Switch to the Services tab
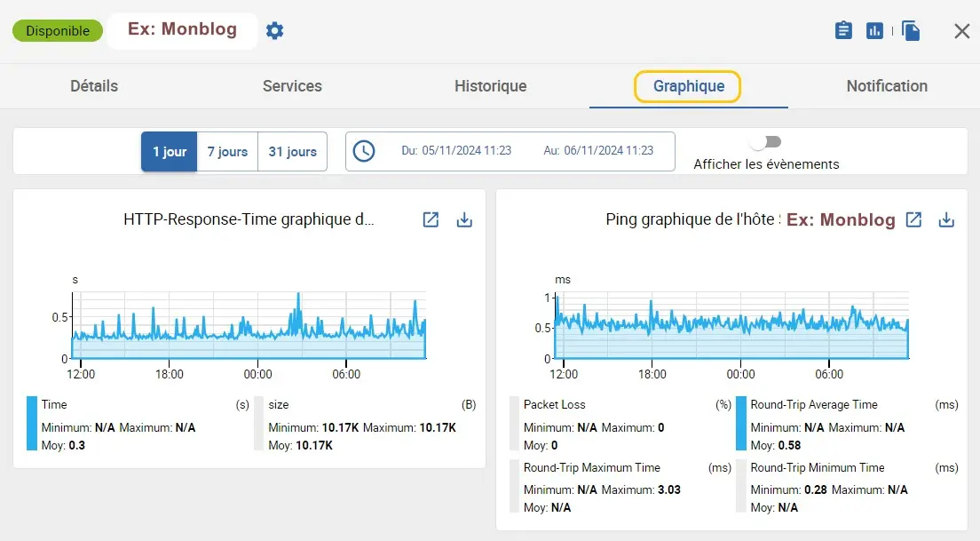This screenshot has height=541, width=980. (x=291, y=86)
